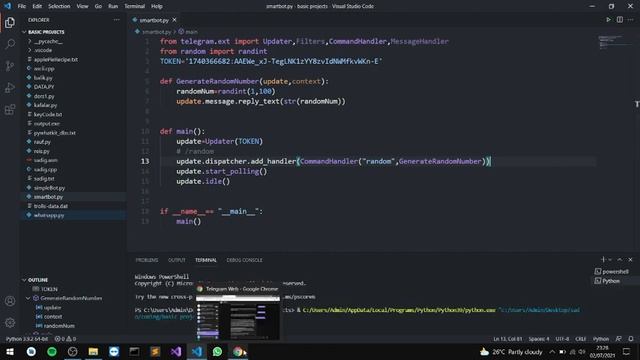Open TeamViewer from the taskbar
This screenshot has width=640, height=360.
pos(114,351)
